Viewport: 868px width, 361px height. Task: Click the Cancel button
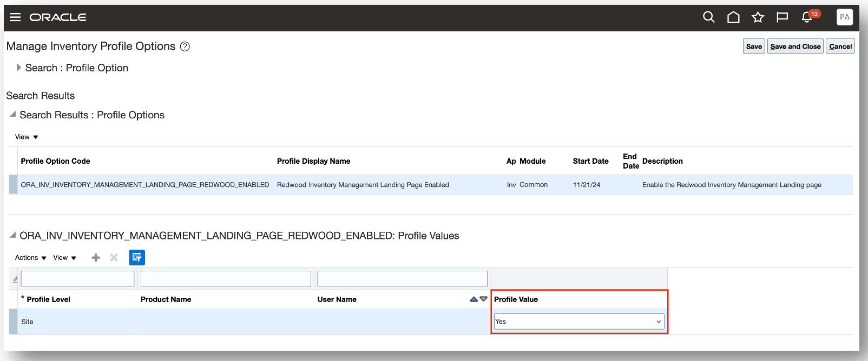(840, 46)
